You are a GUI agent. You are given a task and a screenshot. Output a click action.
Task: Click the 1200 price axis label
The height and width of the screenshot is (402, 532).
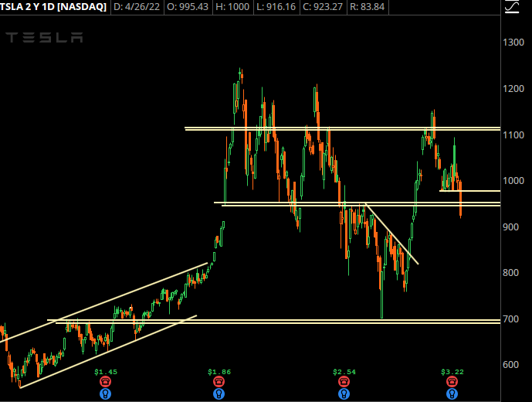point(513,89)
